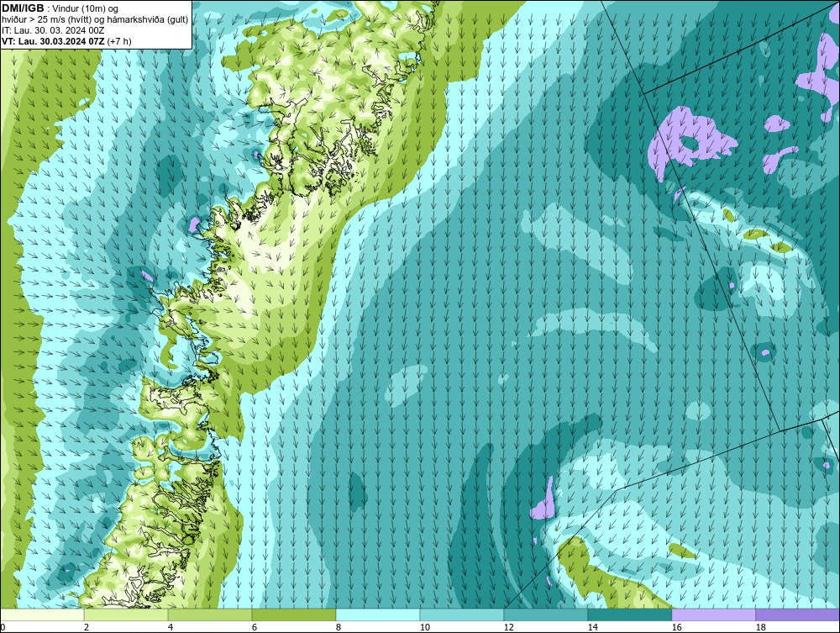
Task: Click the legend label 16
Action: [676, 627]
